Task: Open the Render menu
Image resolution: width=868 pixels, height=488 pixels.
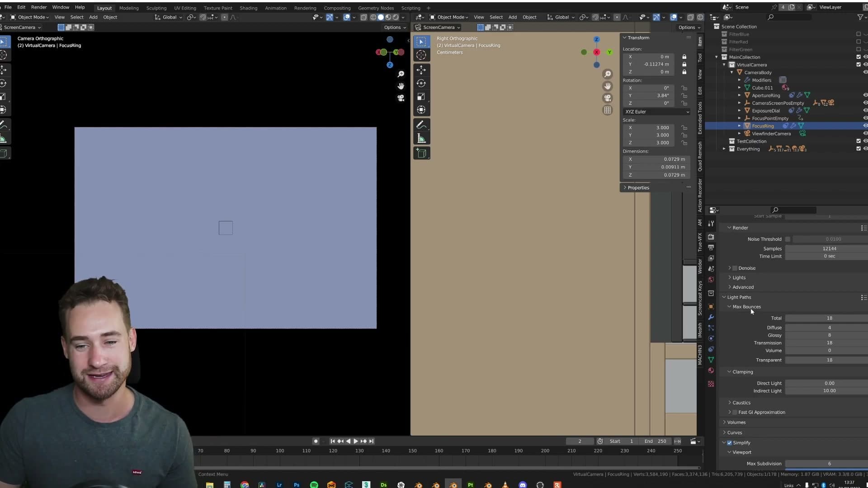Action: (39, 7)
